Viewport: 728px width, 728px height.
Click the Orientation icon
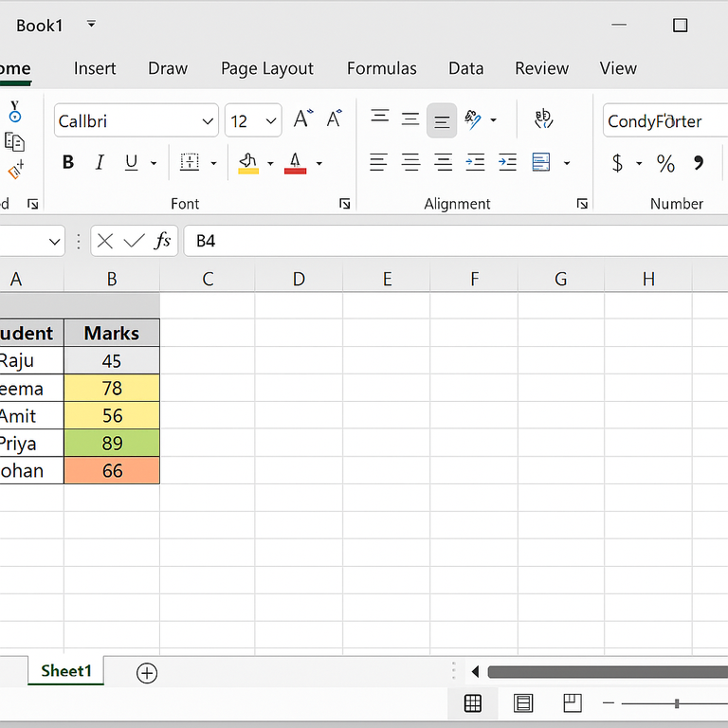click(x=473, y=119)
